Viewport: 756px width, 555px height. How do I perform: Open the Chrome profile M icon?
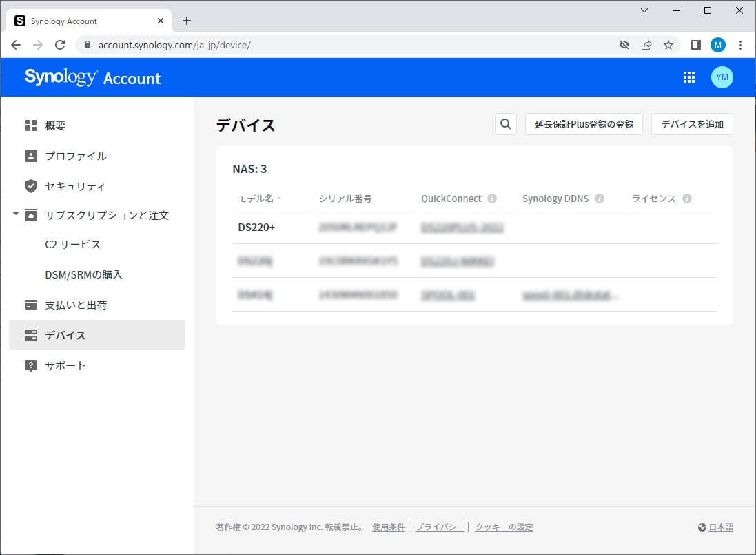(x=718, y=45)
